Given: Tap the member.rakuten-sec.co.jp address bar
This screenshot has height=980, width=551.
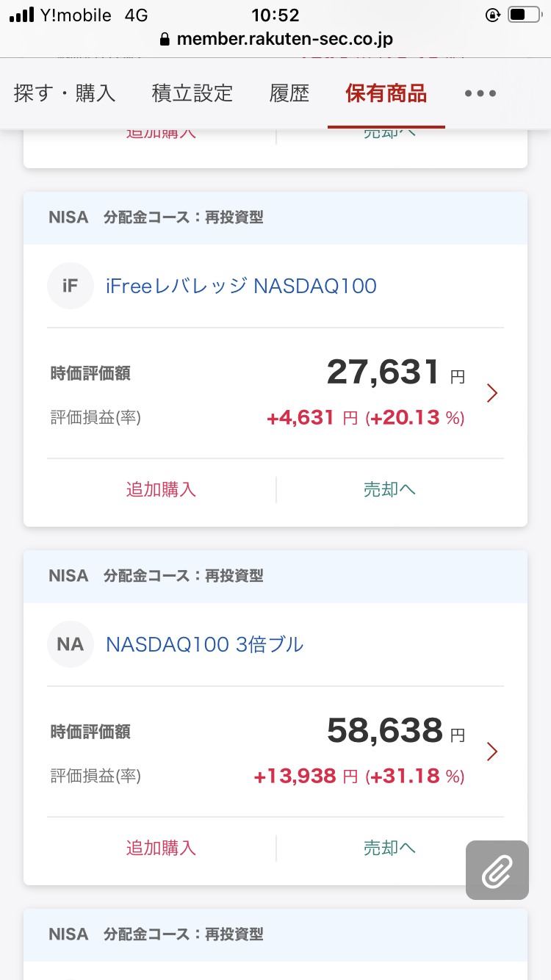Looking at the screenshot, I should click(x=284, y=39).
